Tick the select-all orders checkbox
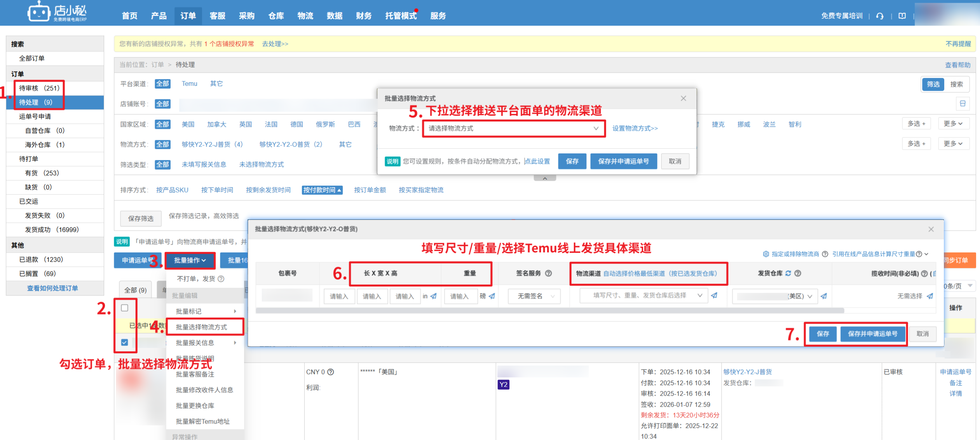The image size is (980, 440). [x=124, y=308]
